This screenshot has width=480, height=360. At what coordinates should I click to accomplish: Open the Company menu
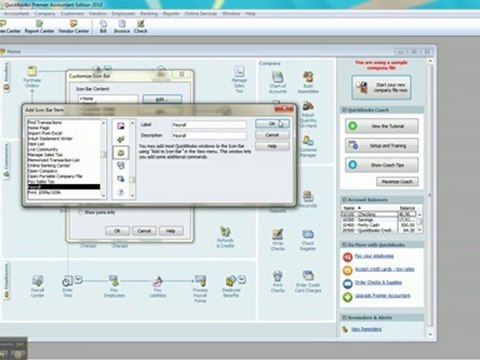point(44,14)
